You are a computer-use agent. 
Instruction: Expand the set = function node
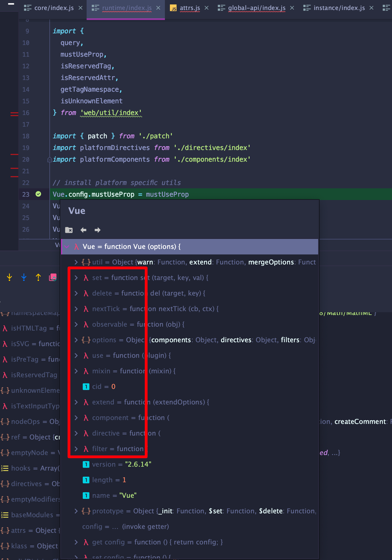coord(76,278)
